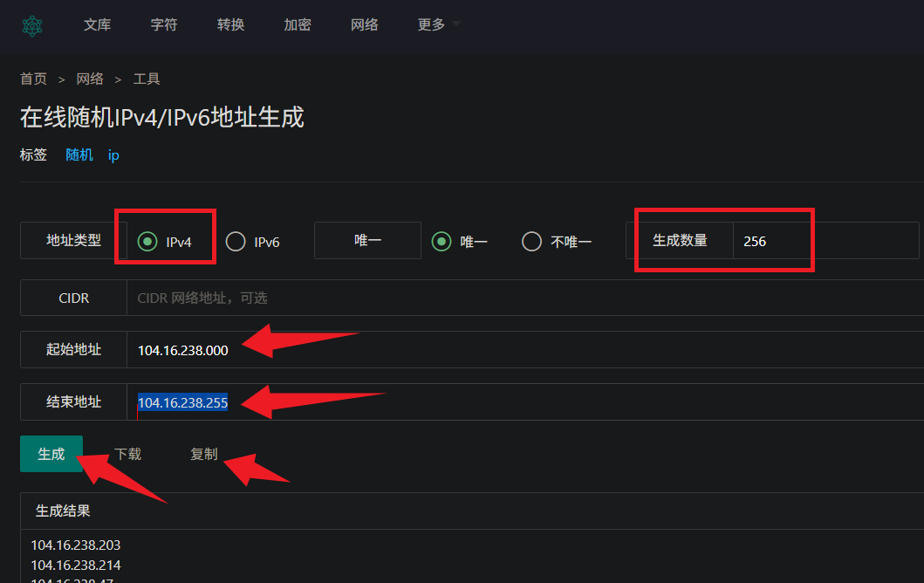Click the site logo icon
Screen dimensions: 924x583
pos(32,25)
